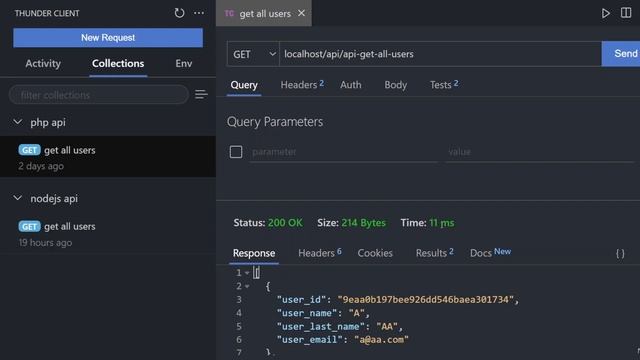Image resolution: width=640 pixels, height=360 pixels.
Task: Click the 200 OK status text
Action: tap(285, 223)
